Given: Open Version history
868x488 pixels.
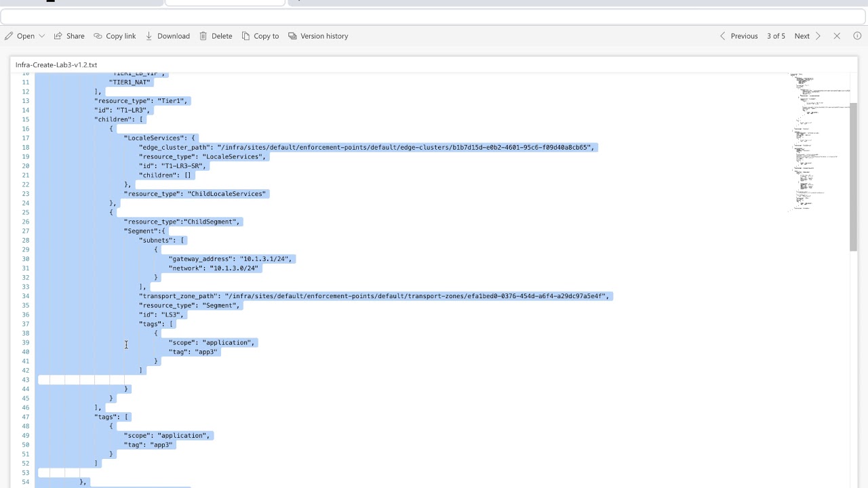Looking at the screenshot, I should [318, 36].
